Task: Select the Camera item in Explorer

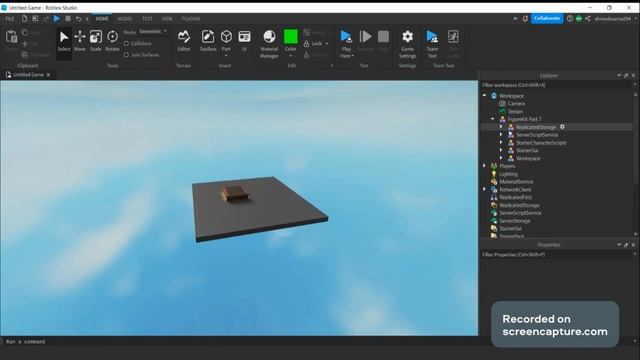Action: (x=516, y=104)
